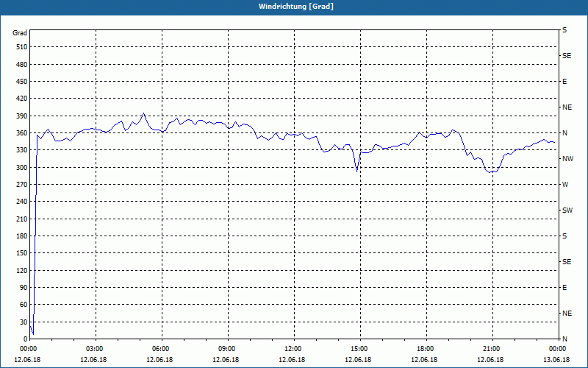Click the 90 y-axis tick label
This screenshot has width=588, height=368.
(24, 287)
